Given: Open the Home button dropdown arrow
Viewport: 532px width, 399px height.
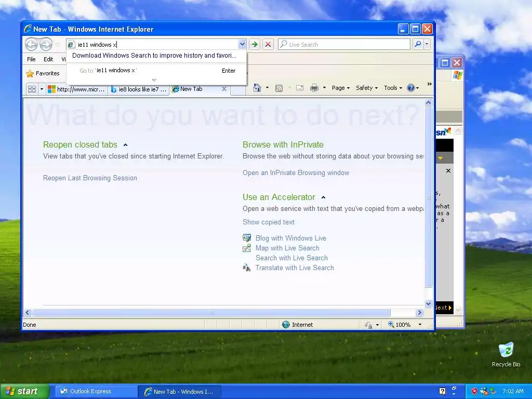Looking at the screenshot, I should [x=267, y=88].
